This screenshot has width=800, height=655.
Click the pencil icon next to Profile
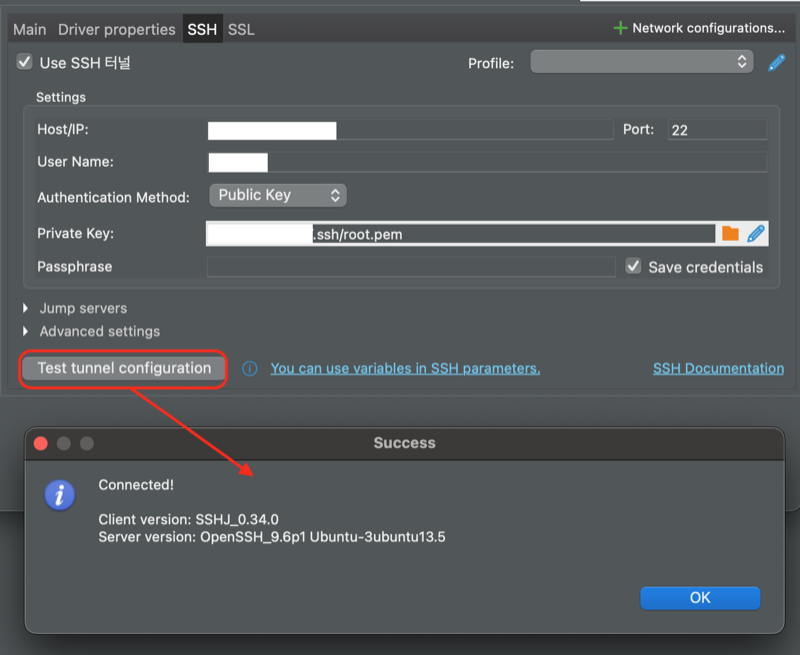tap(776, 63)
